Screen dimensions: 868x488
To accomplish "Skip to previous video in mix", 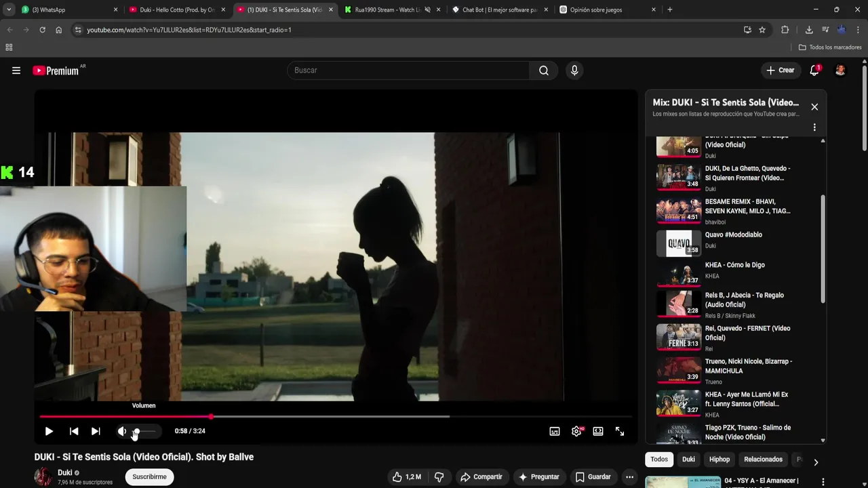I will click(x=74, y=431).
